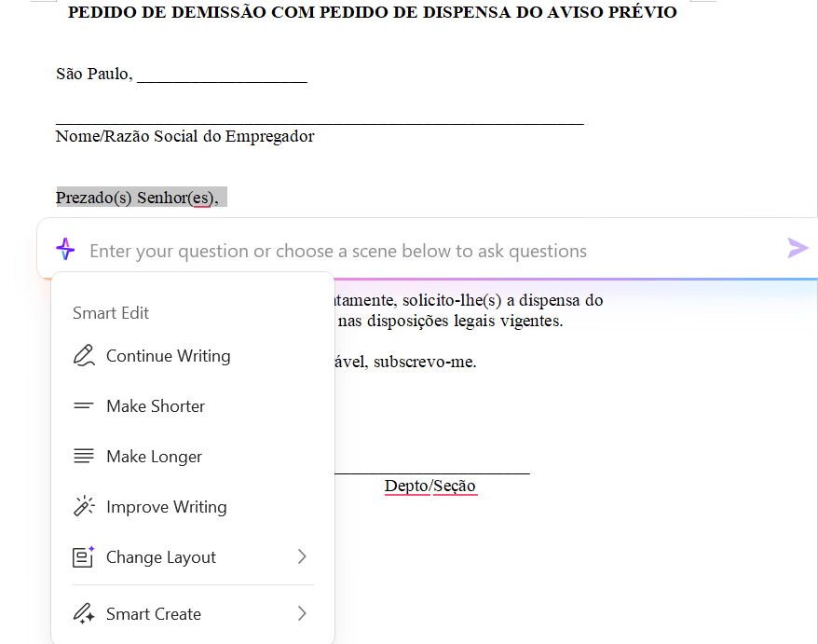The width and height of the screenshot is (818, 644).
Task: Click the purple send arrow icon
Action: (798, 248)
